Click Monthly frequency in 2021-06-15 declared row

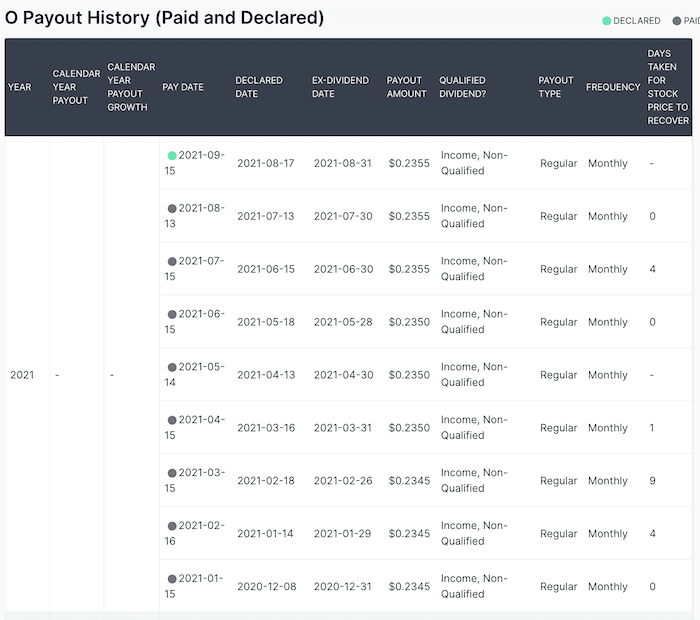(608, 269)
